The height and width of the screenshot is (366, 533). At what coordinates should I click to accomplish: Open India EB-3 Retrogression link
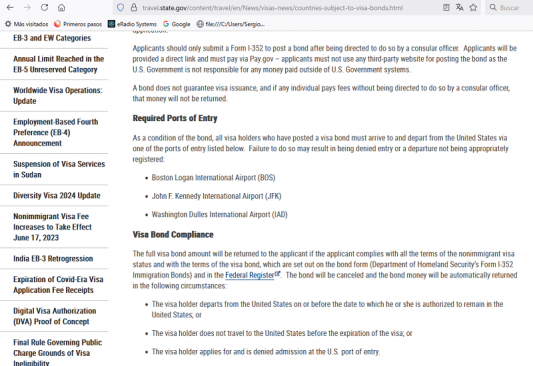(x=53, y=259)
